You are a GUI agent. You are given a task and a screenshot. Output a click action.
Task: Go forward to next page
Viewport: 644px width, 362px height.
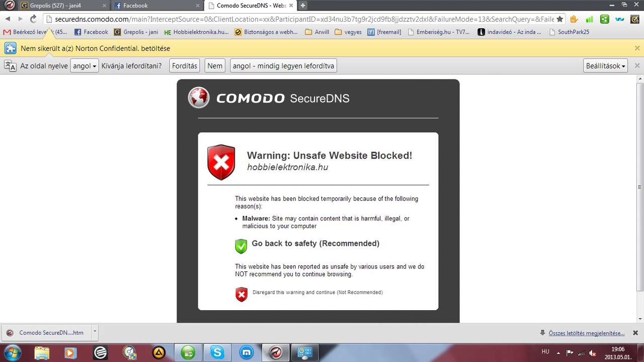click(20, 19)
